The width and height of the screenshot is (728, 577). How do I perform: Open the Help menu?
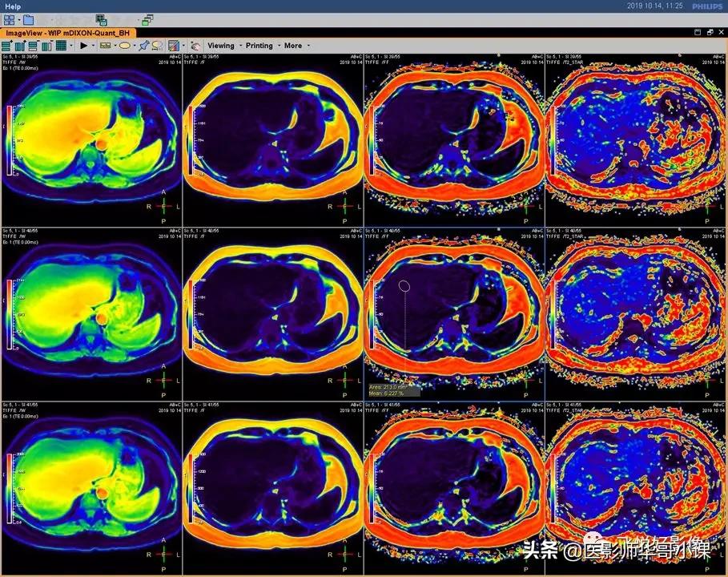pos(13,6)
